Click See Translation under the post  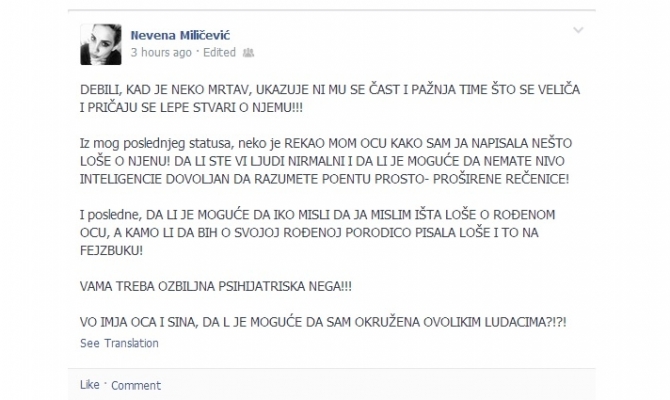click(x=119, y=343)
